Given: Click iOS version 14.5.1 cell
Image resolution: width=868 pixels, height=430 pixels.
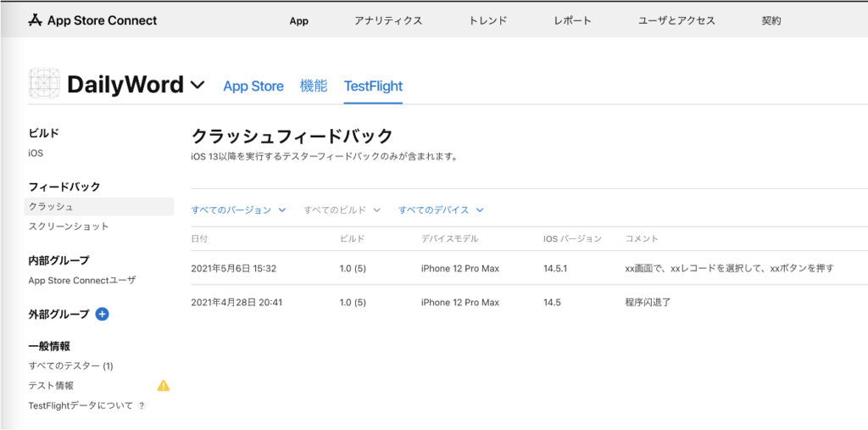Looking at the screenshot, I should 556,269.
